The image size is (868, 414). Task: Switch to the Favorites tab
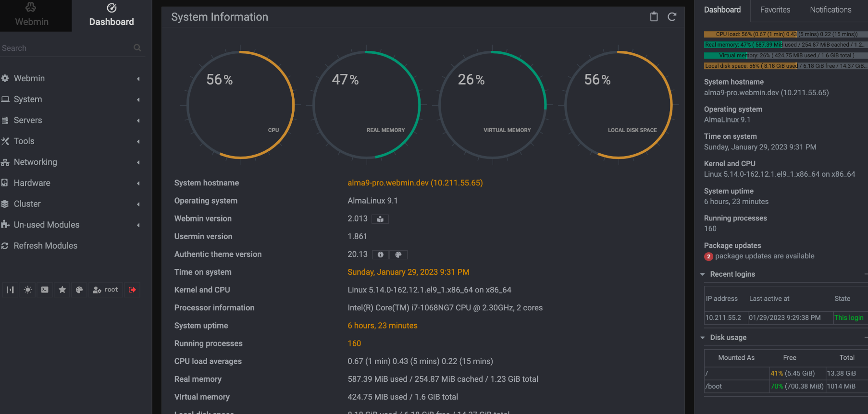point(775,10)
